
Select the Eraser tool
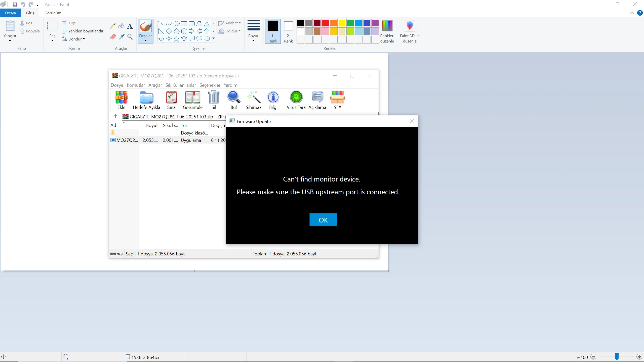pos(113,37)
